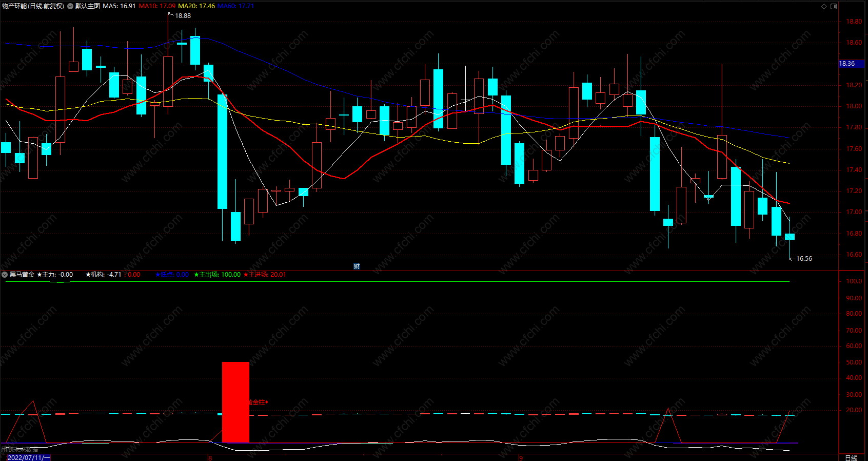Click the ★主力: -0.00 value
868x461 pixels.
(x=55, y=275)
